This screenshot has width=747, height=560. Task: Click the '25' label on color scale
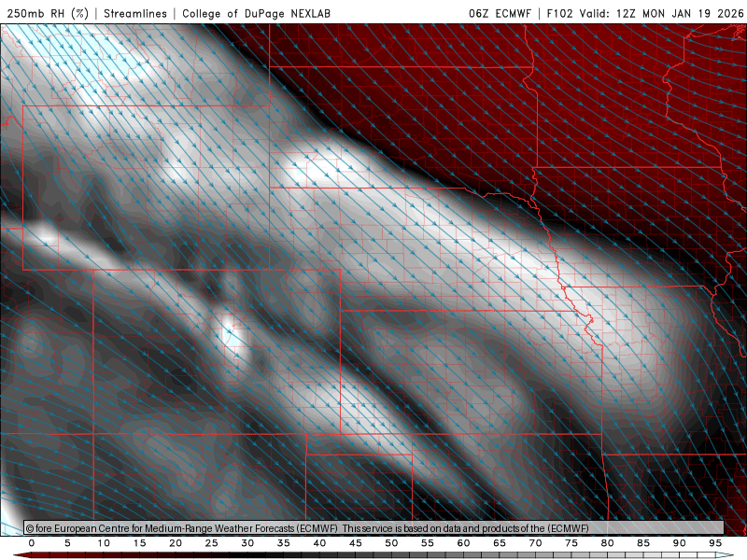(212, 543)
